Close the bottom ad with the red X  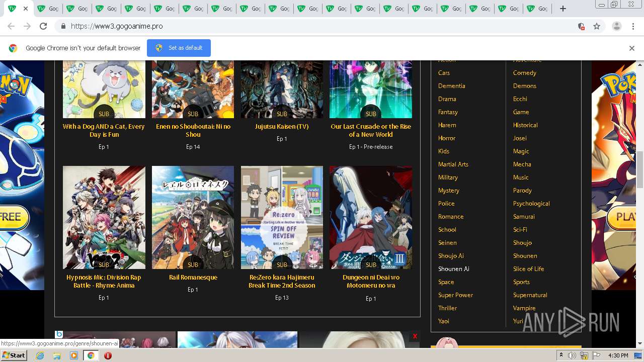415,336
